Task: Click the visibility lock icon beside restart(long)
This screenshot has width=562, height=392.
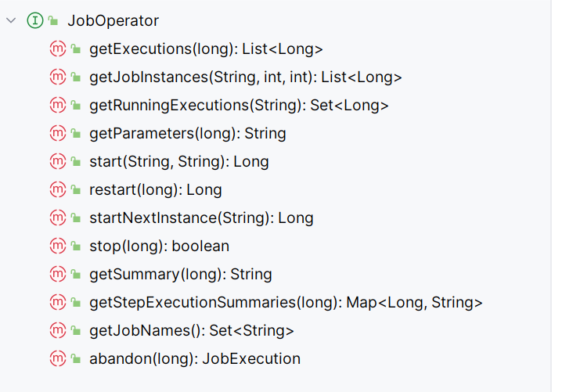Action: pyautogui.click(x=76, y=189)
